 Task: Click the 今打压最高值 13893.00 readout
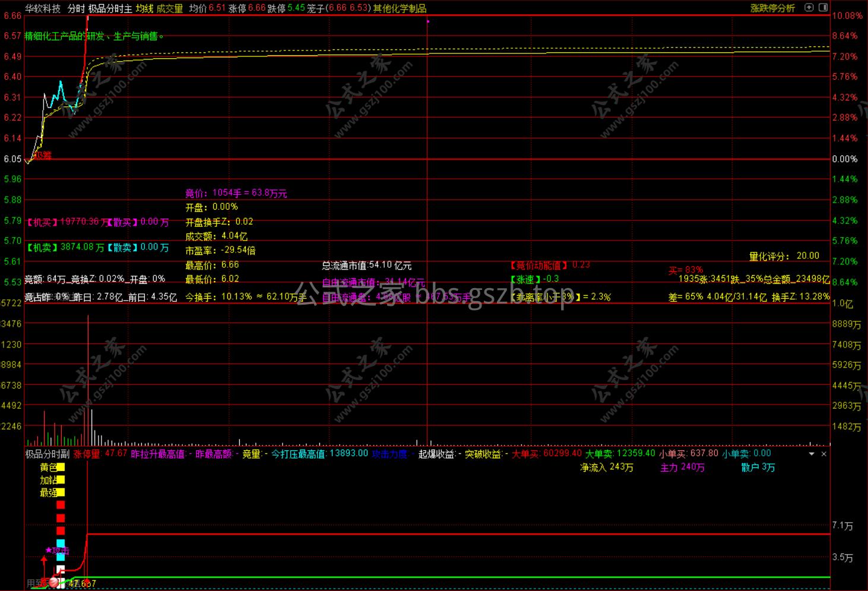(x=320, y=454)
